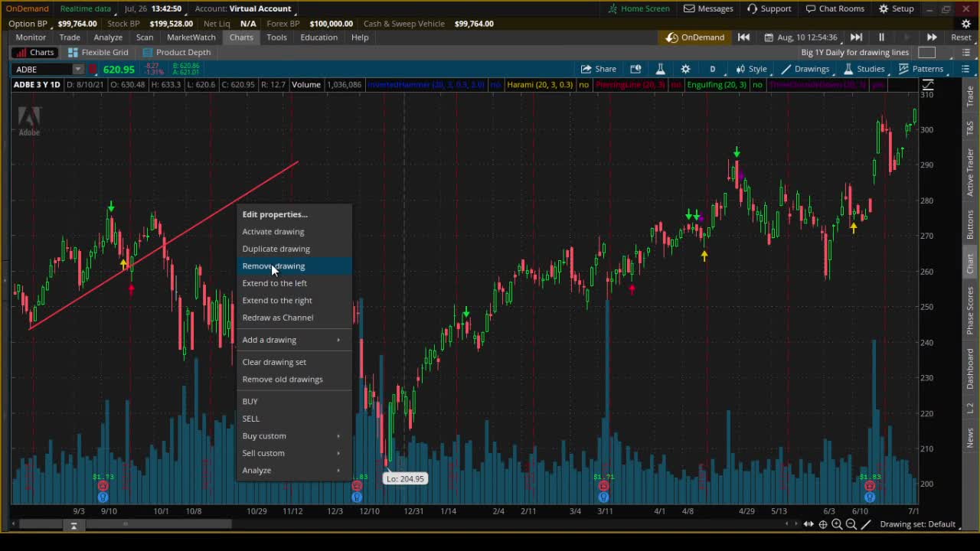The width and height of the screenshot is (980, 551).
Task: Click the quick quote icon next to Share
Action: 635,69
